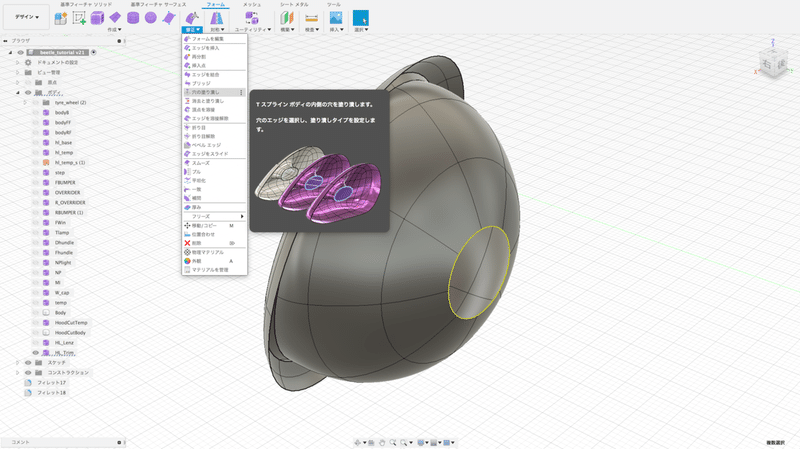Choose ベベル エッジ from the menu
The height and width of the screenshot is (449, 800).
[x=214, y=145]
